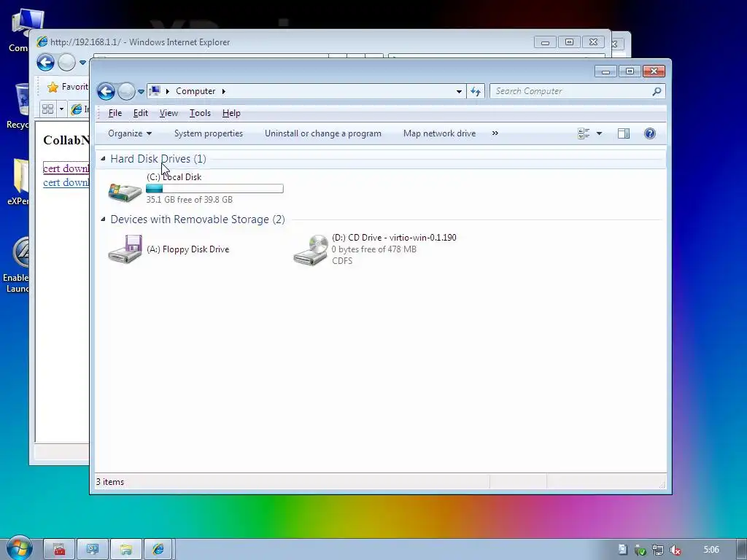Collapse the Hard Disk Drives group
The height and width of the screenshot is (560, 747).
click(x=103, y=158)
